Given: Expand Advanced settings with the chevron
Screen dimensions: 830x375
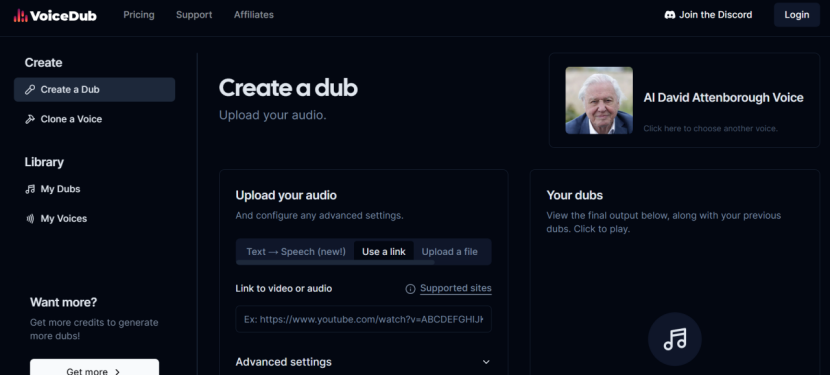Looking at the screenshot, I should coord(486,362).
